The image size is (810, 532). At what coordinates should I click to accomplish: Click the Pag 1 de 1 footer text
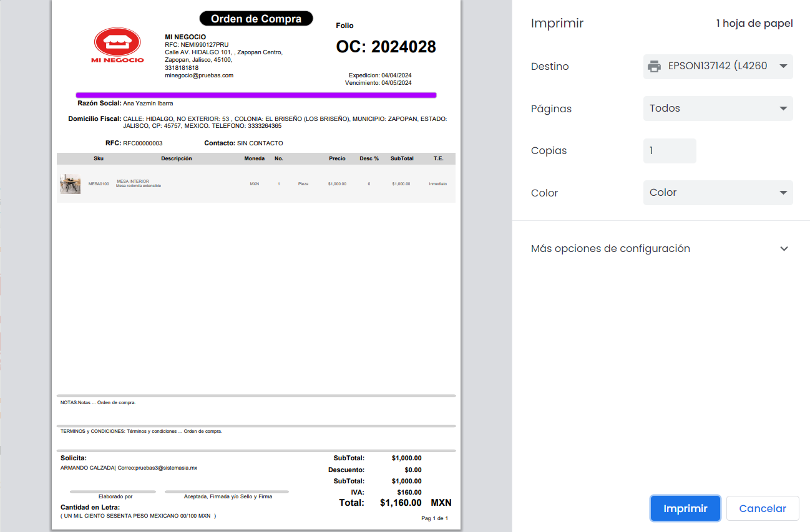click(x=434, y=518)
